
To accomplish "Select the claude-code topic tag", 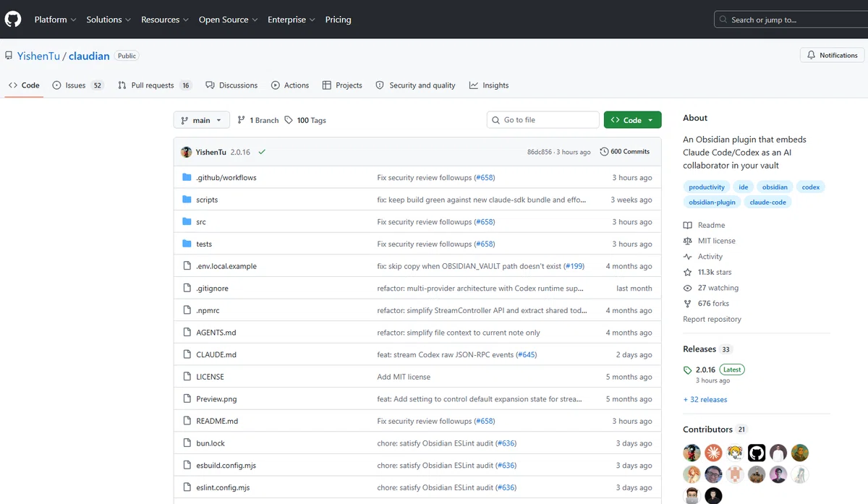I will (768, 202).
